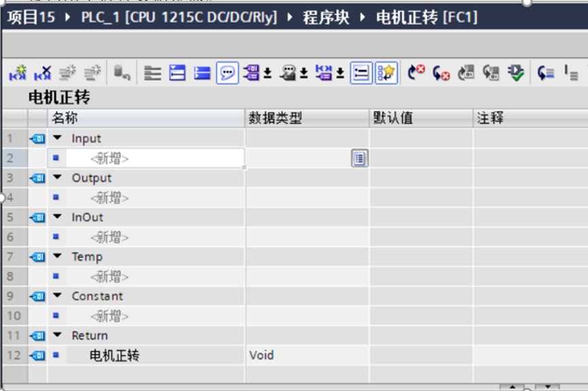
Task: Click <新增> field under Constant
Action: [155, 316]
